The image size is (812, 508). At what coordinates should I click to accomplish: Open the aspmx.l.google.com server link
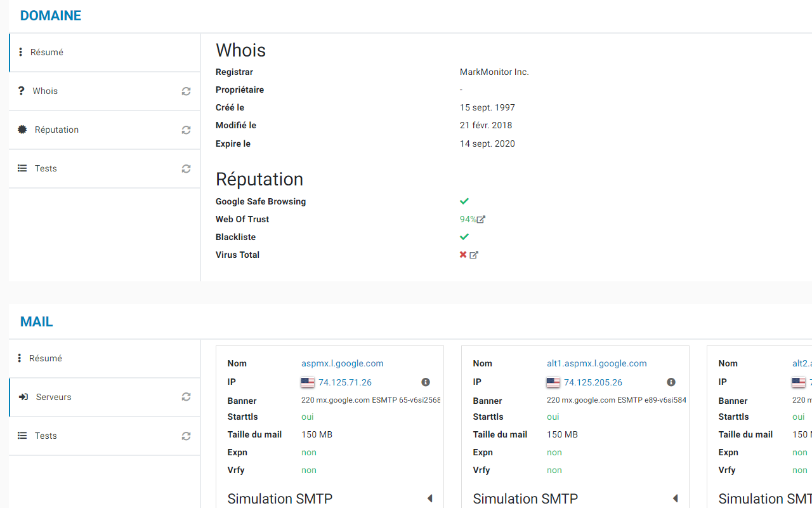[x=342, y=364]
